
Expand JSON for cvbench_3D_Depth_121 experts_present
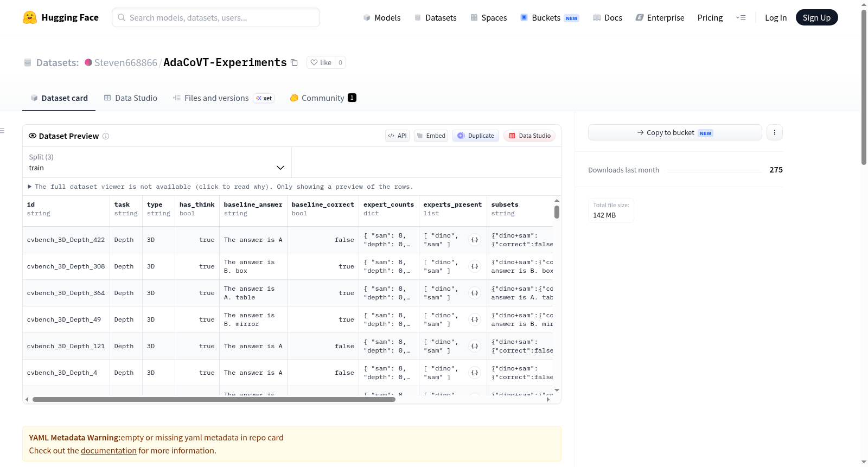pyautogui.click(x=475, y=346)
